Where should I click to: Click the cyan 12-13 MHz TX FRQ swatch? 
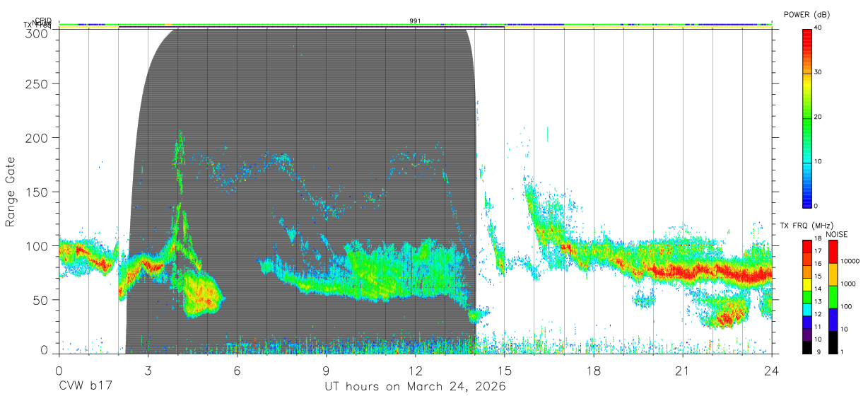807,310
